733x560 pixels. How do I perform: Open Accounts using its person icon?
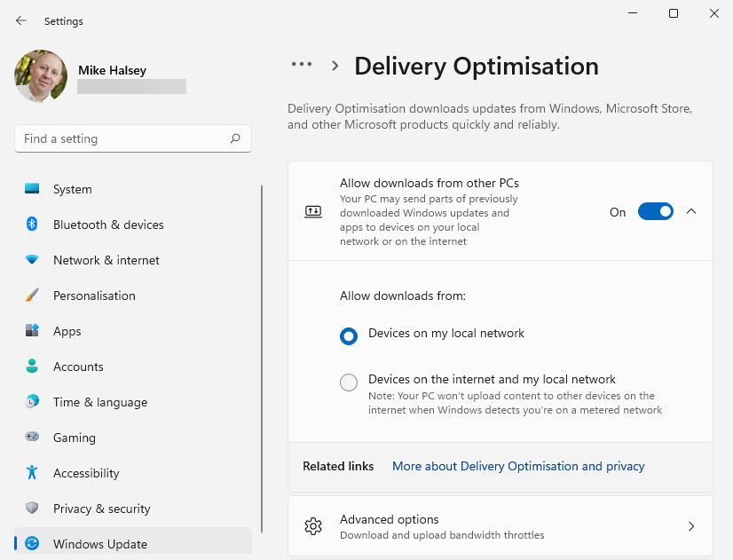[x=32, y=367]
